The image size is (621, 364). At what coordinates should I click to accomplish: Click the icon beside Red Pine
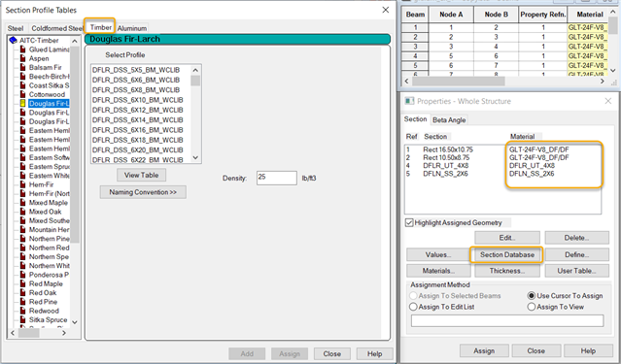(23, 302)
